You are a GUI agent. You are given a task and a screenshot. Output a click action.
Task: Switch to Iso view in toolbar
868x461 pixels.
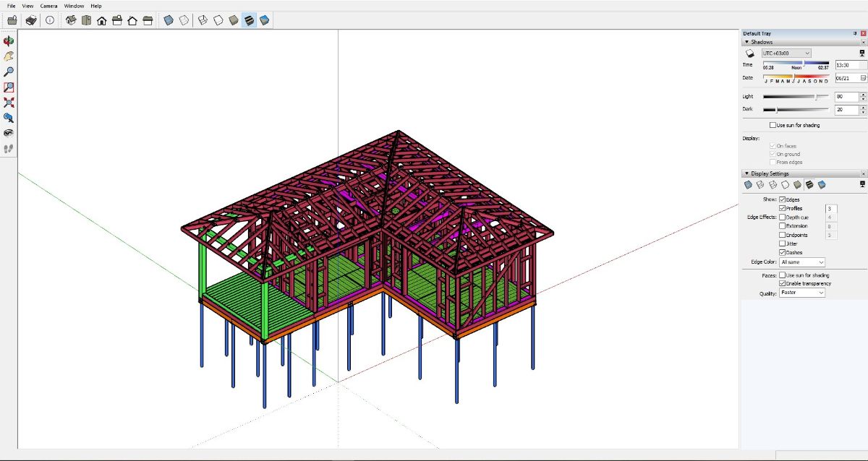(71, 21)
